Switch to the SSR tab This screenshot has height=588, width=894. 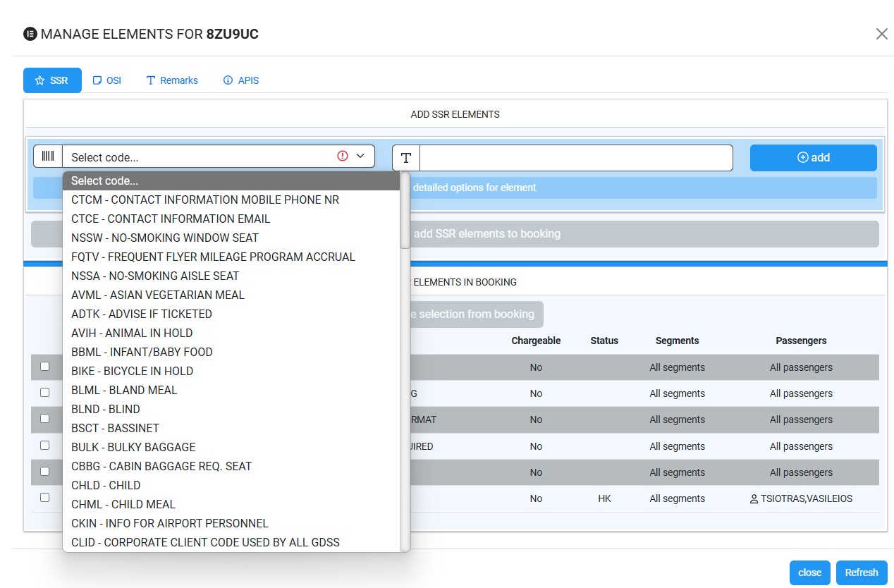pyautogui.click(x=52, y=80)
